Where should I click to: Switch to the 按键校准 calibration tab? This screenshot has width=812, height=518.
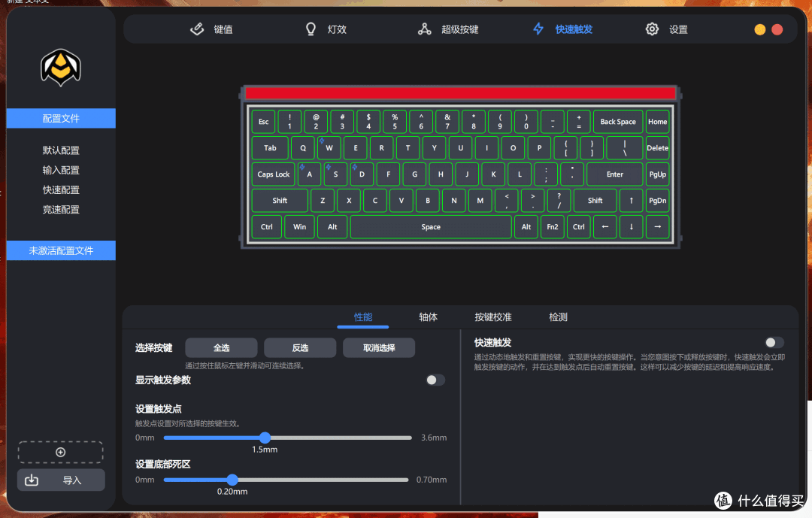493,317
